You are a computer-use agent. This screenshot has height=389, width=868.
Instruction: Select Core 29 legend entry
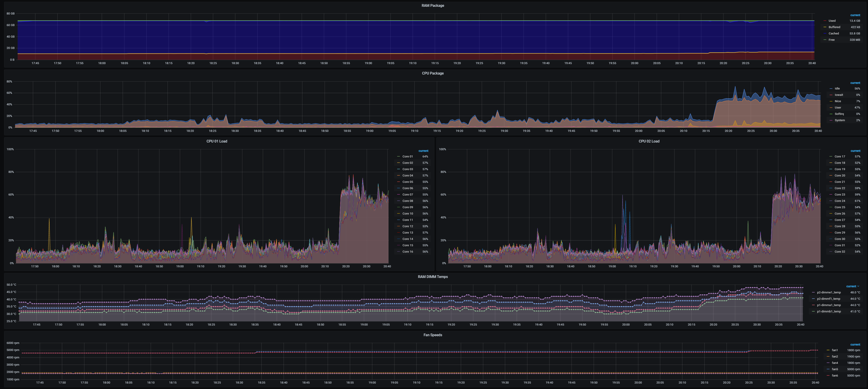840,233
